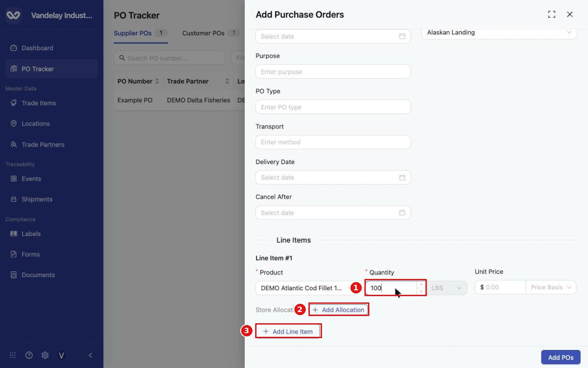Open the Forms page
Viewport: 588px width, 368px height.
click(51, 254)
